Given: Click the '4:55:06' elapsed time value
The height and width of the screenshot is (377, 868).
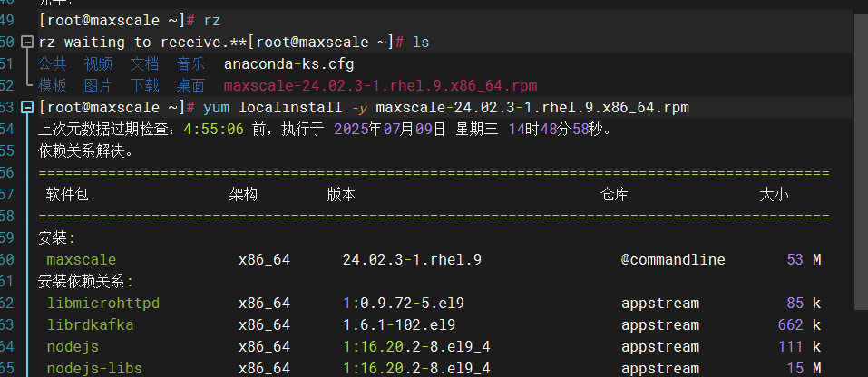Looking at the screenshot, I should point(214,130).
